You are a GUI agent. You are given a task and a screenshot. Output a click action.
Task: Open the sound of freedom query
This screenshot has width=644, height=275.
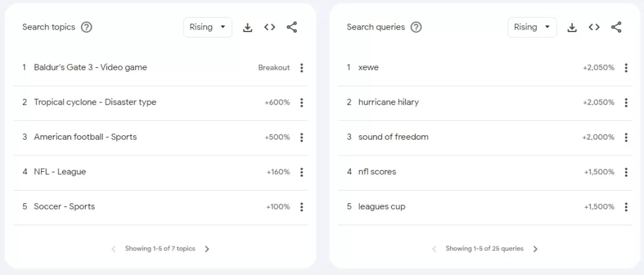tap(393, 137)
